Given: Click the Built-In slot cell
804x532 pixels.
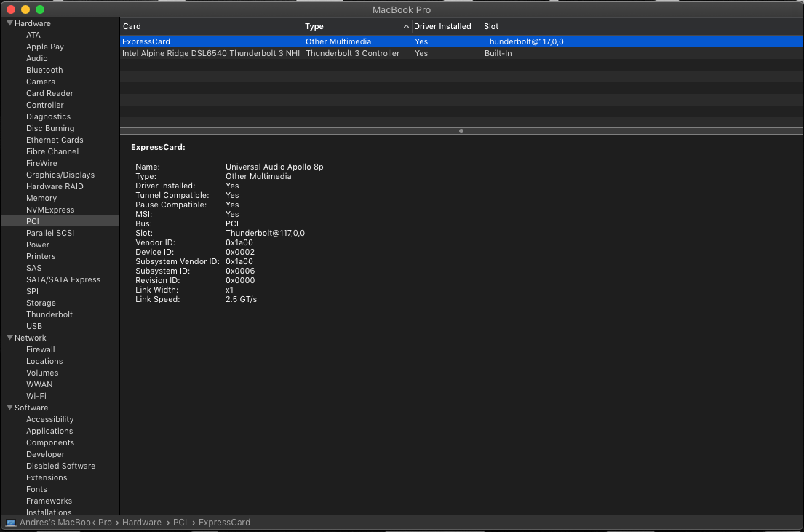Looking at the screenshot, I should 498,53.
